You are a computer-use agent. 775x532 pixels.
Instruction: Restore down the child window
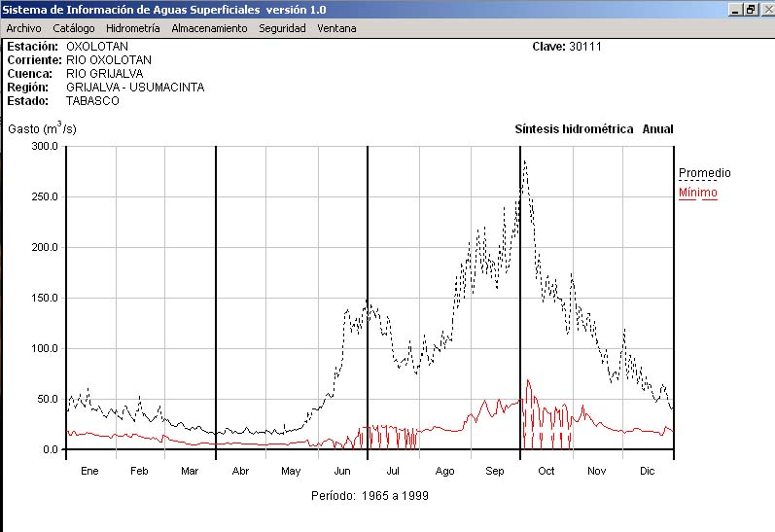point(750,9)
